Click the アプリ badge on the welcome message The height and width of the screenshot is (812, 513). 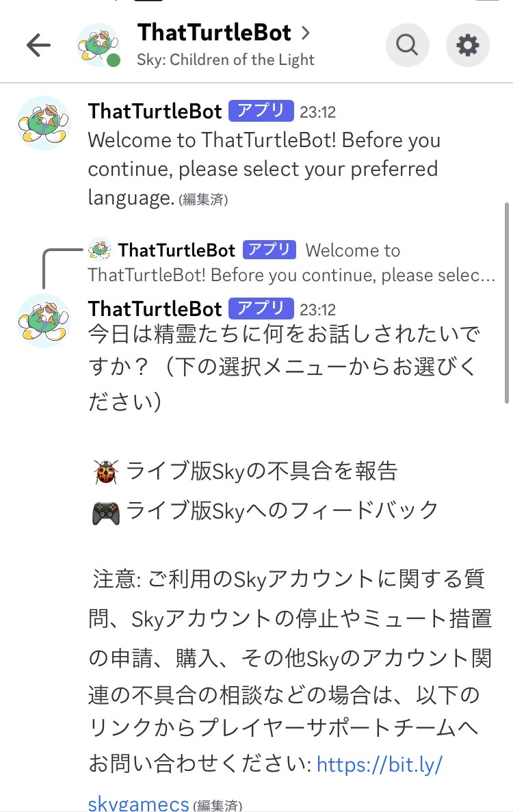261,111
